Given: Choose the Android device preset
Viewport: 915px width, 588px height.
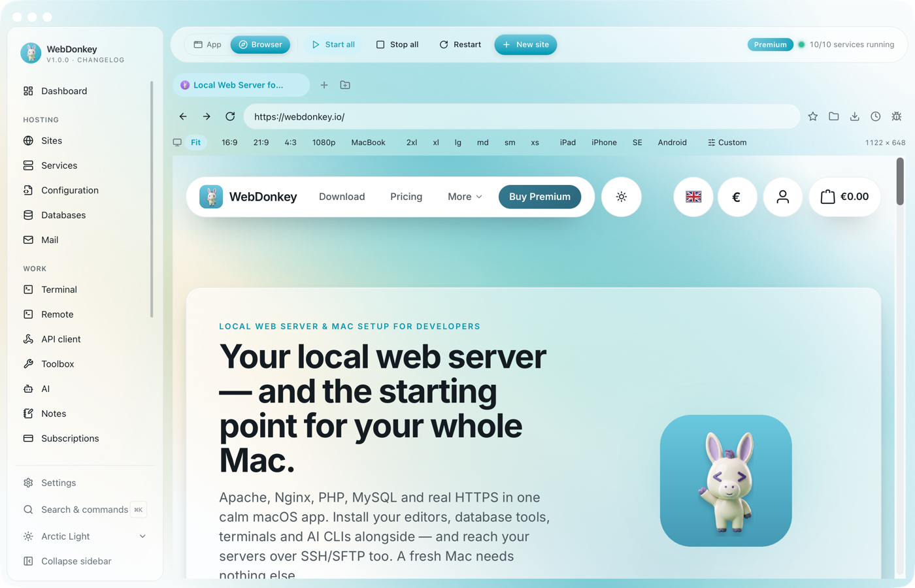Looking at the screenshot, I should [x=672, y=142].
